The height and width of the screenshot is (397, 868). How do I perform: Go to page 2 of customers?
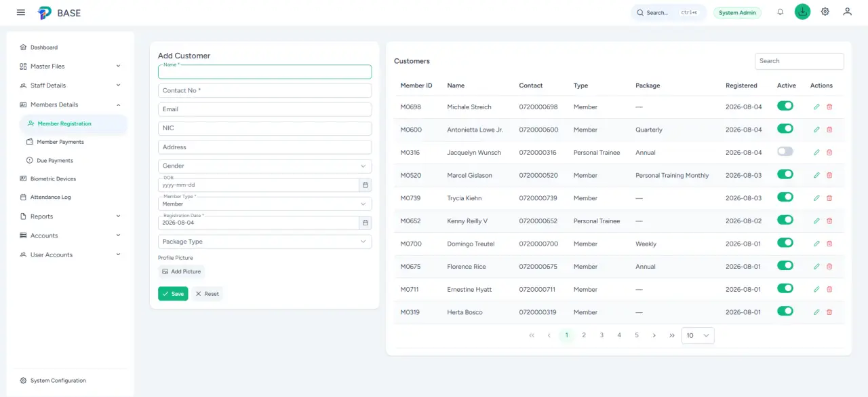584,335
